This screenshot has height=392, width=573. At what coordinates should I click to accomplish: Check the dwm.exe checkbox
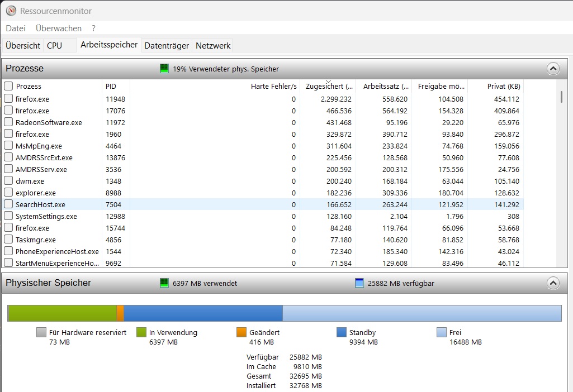point(8,181)
